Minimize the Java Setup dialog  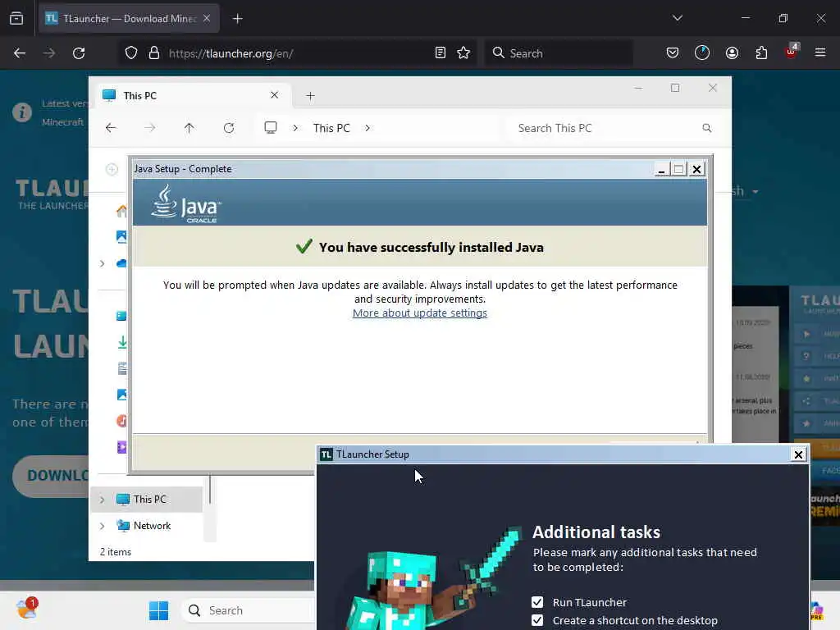(662, 169)
